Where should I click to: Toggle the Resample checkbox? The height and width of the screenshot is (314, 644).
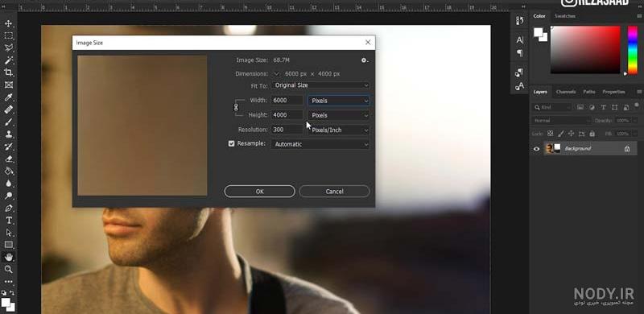(231, 143)
